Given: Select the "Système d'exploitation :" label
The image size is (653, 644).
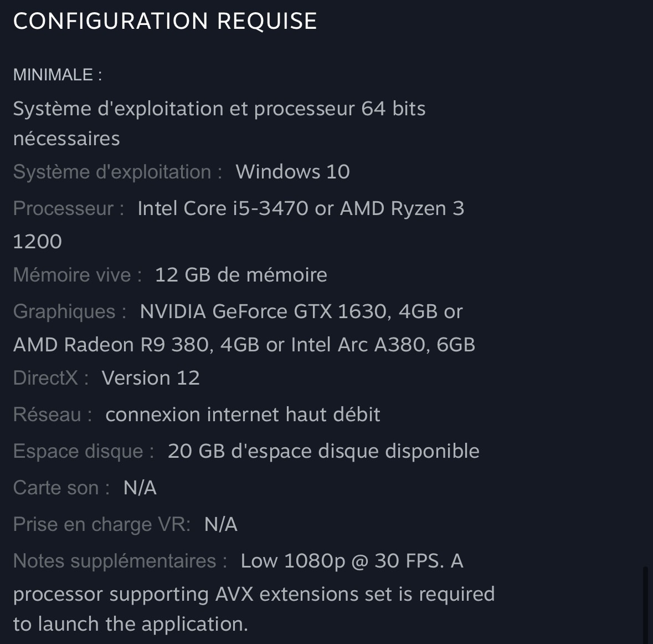Looking at the screenshot, I should 117,172.
